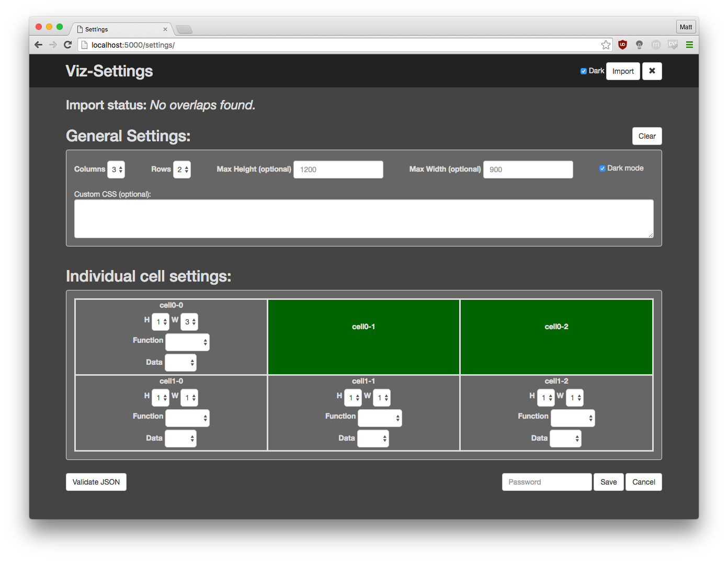Open cell1-2 height dropdown

coord(545,398)
